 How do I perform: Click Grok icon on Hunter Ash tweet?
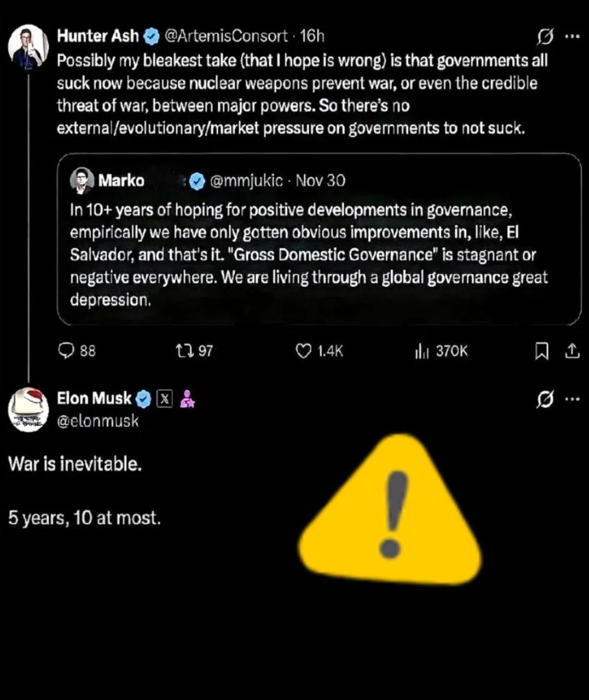coord(544,37)
